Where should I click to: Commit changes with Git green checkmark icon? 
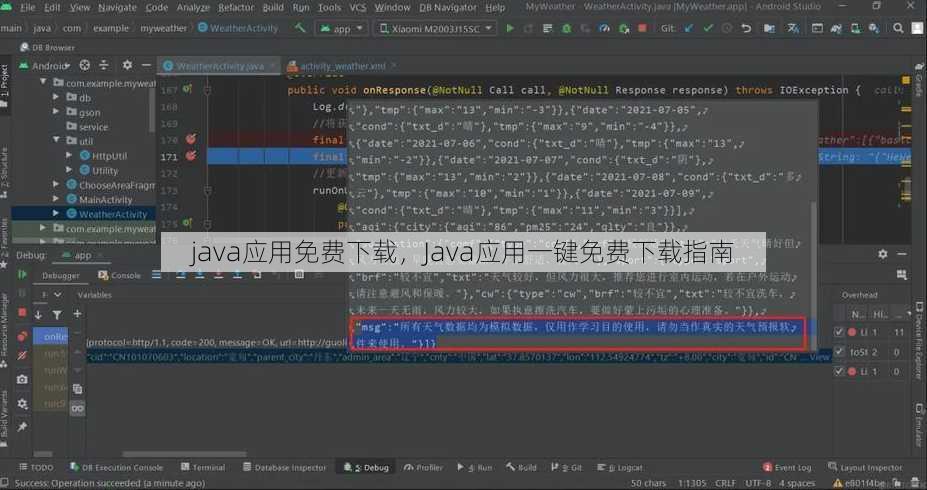tap(708, 28)
